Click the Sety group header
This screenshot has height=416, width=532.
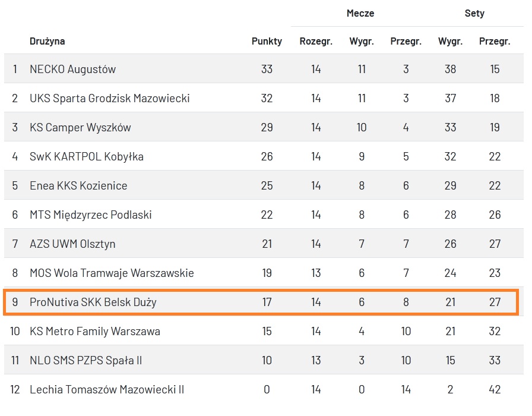coord(474,13)
